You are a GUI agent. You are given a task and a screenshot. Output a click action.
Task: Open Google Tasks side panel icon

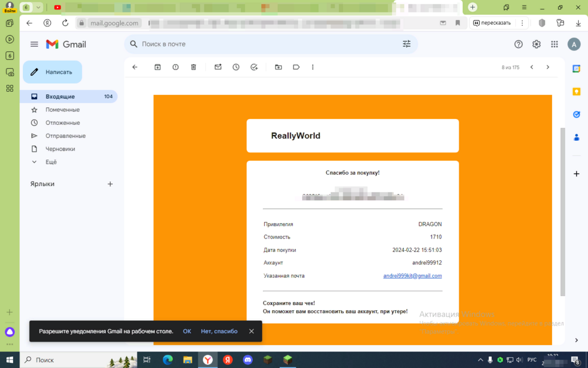point(576,115)
